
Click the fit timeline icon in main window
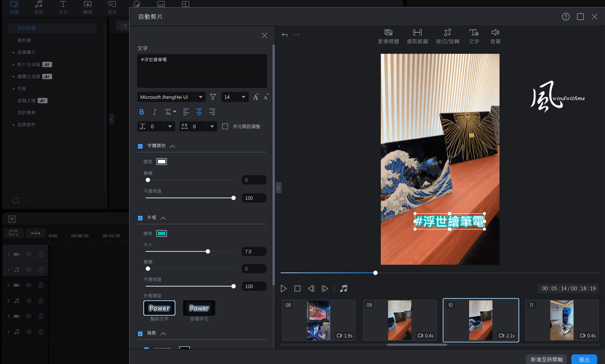tap(35, 233)
